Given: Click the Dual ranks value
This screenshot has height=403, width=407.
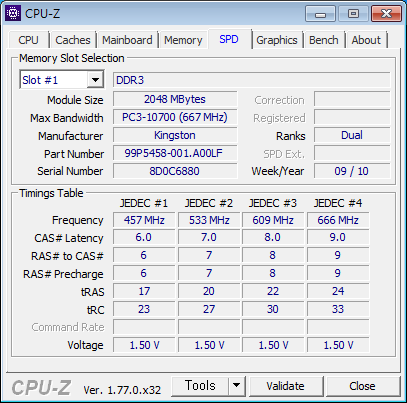Looking at the screenshot, I should point(352,135).
